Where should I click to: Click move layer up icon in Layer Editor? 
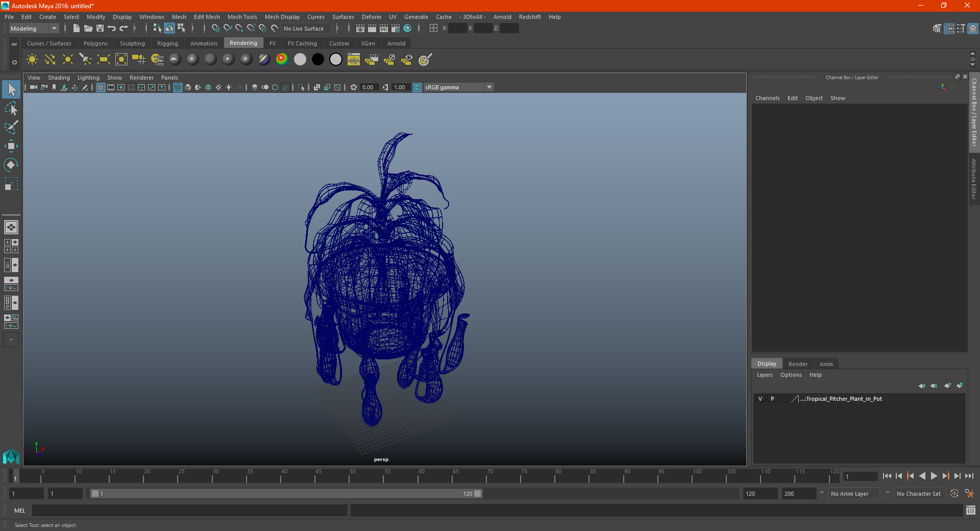tap(922, 385)
